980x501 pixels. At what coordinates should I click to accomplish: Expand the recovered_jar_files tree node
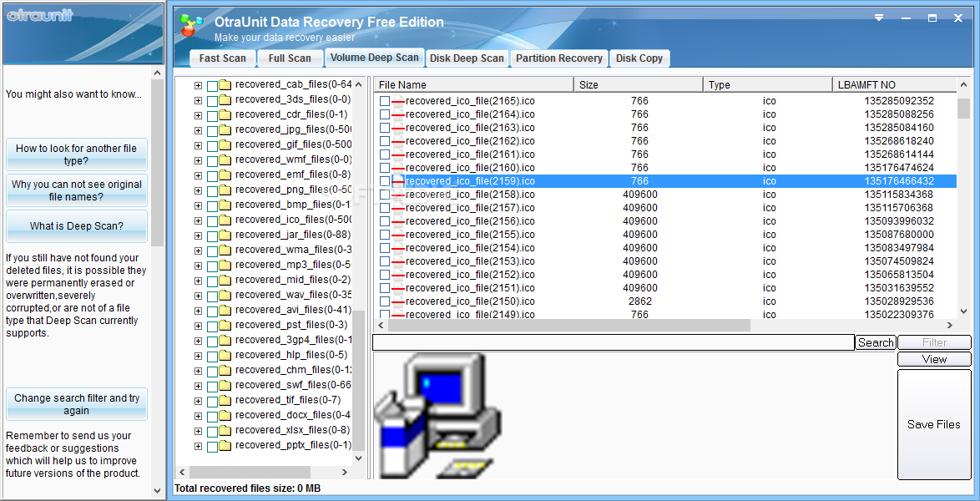point(198,235)
